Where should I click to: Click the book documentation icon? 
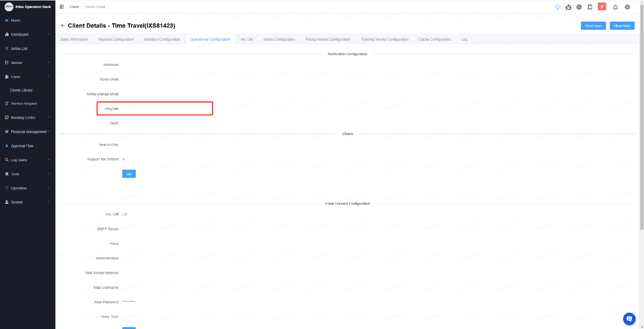[590, 7]
